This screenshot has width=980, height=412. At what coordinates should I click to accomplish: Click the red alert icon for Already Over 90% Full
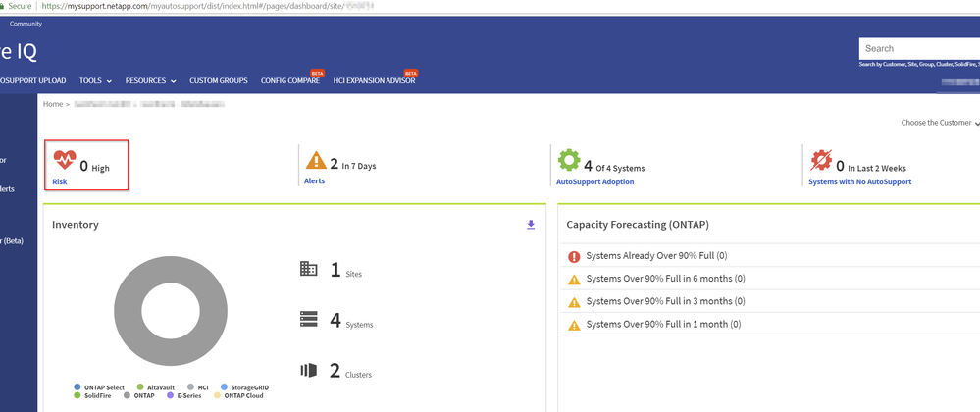coord(574,256)
